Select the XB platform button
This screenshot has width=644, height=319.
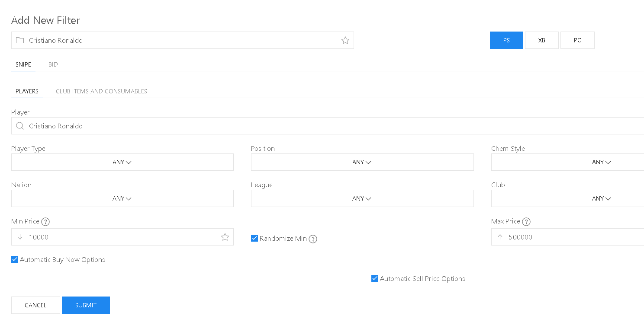tap(542, 40)
